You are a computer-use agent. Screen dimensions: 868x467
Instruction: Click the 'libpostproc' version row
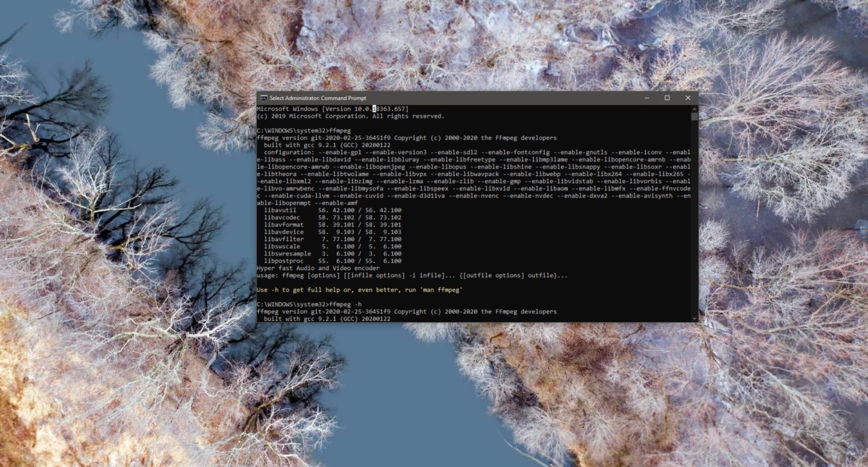point(333,261)
